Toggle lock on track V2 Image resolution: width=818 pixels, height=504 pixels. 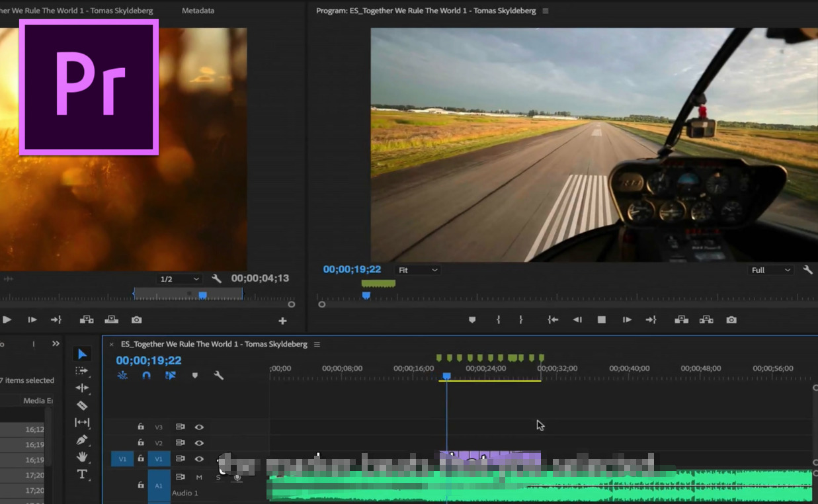pyautogui.click(x=141, y=442)
